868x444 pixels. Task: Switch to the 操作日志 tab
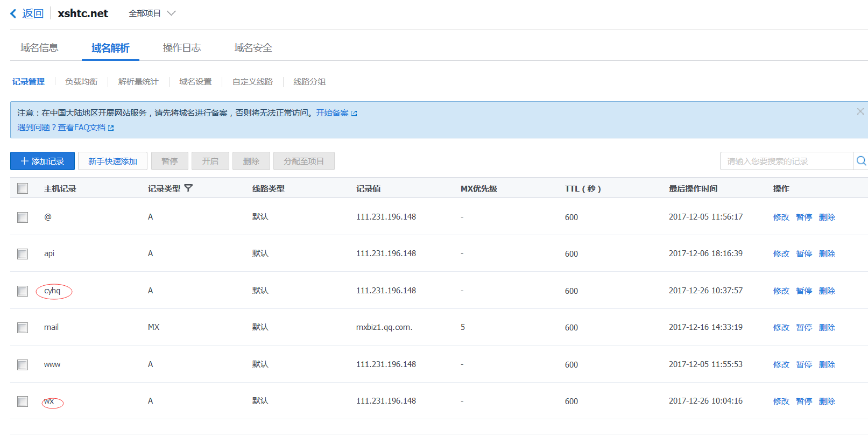click(182, 48)
